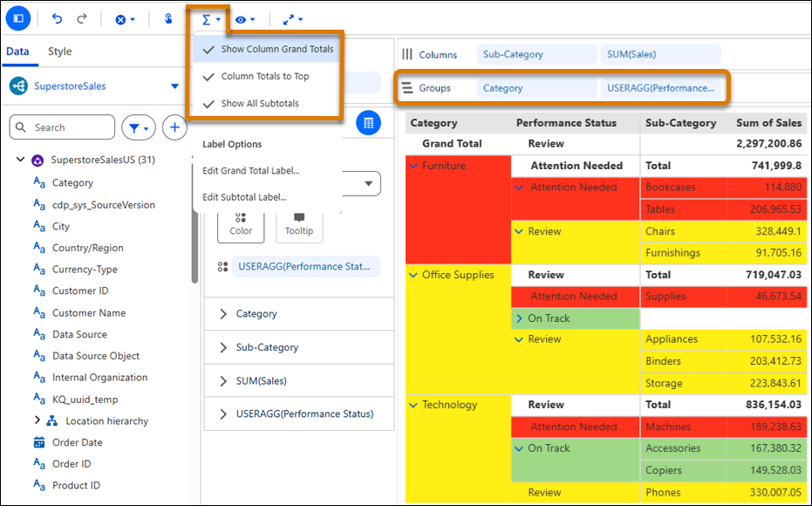Expand the Location hierarchy node
The width and height of the screenshot is (812, 506).
pyautogui.click(x=37, y=420)
